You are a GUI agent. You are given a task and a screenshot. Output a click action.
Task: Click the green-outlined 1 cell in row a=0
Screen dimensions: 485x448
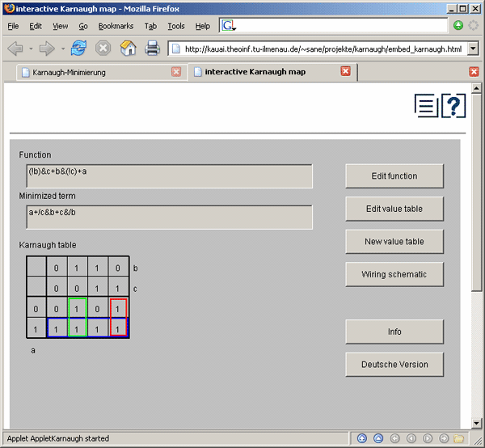[x=77, y=308]
